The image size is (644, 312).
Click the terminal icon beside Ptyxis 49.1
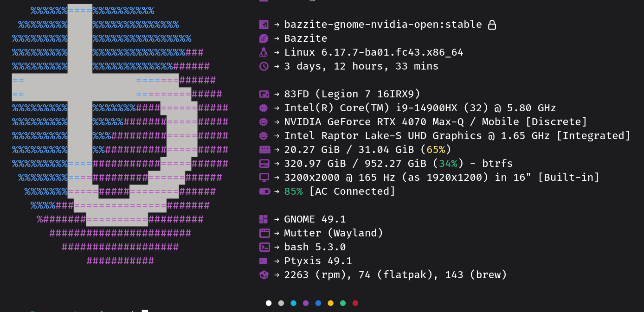[263, 261]
